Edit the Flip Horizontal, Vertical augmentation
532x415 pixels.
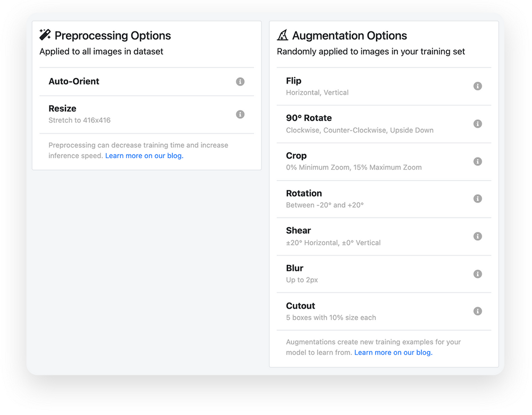pos(317,86)
